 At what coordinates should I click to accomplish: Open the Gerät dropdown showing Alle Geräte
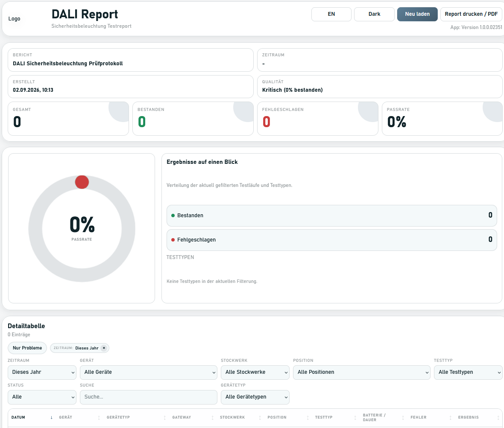(149, 372)
